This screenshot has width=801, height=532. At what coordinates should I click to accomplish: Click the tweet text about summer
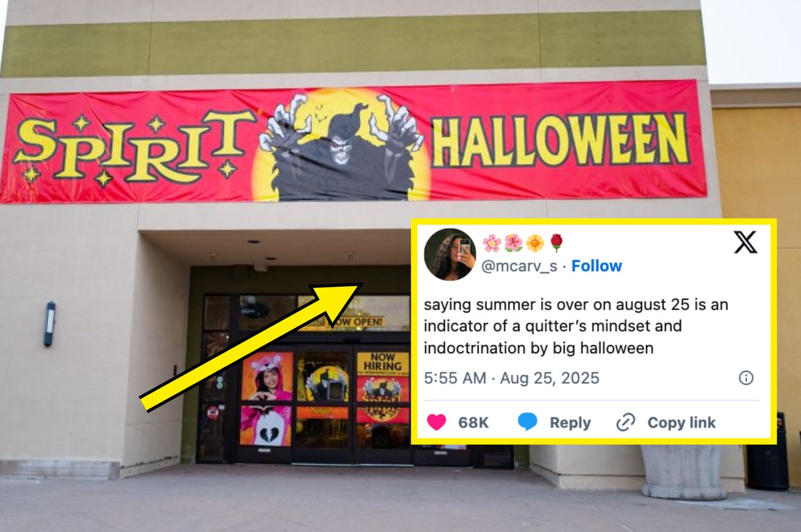pos(576,326)
